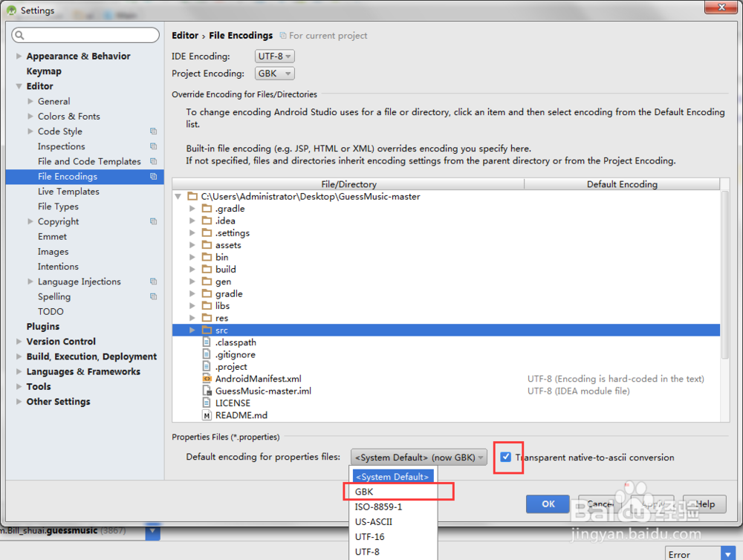Click the .classpath file icon
The height and width of the screenshot is (560, 743).
click(207, 342)
